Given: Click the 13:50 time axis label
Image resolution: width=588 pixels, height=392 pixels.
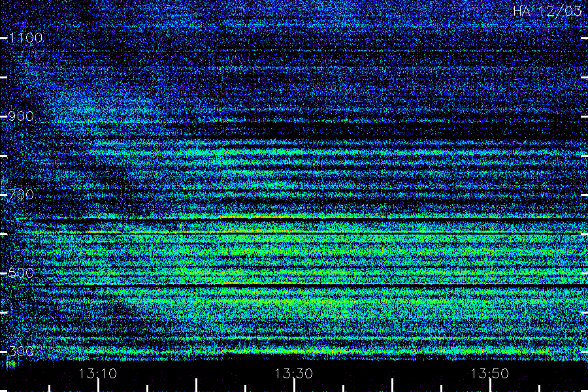Looking at the screenshot, I should [x=490, y=373].
